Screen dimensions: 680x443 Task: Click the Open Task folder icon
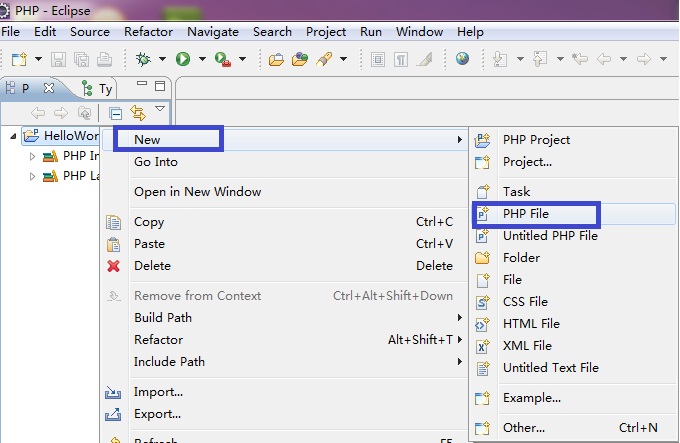299,59
